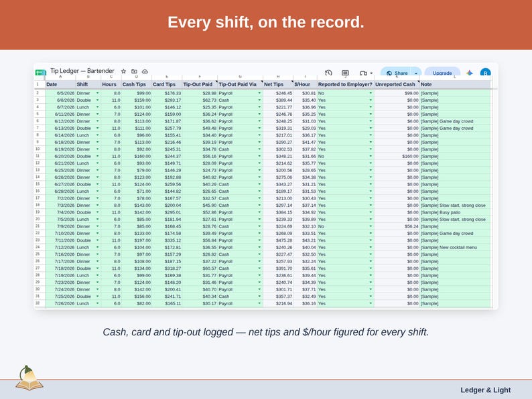This screenshot has width=532, height=399.
Task: Star the Tip Ledger — Bartender spreadsheet
Action: pos(123,71)
